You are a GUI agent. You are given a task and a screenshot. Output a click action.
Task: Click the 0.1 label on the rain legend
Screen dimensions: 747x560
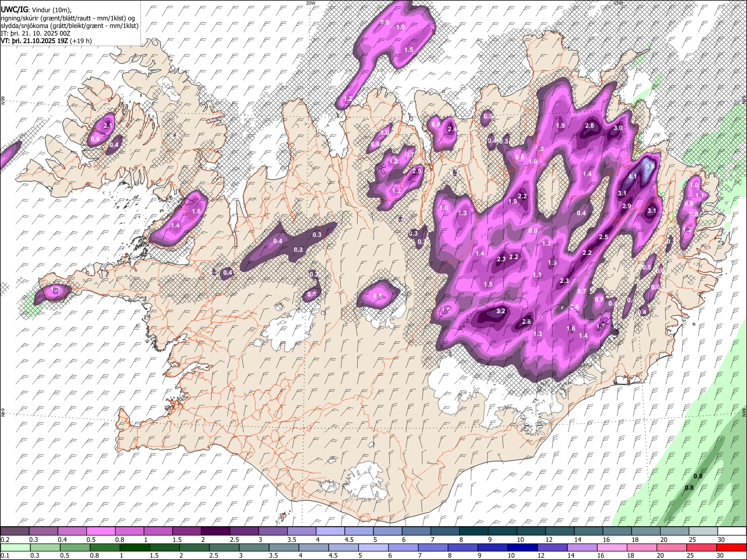point(4,555)
